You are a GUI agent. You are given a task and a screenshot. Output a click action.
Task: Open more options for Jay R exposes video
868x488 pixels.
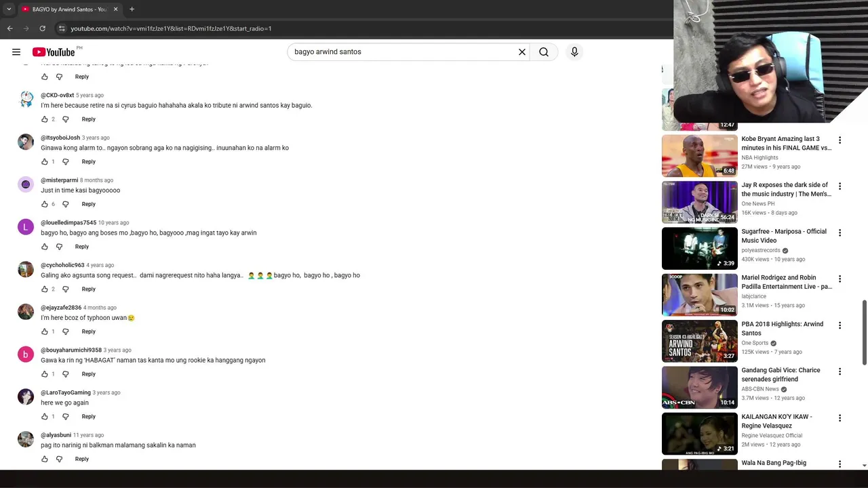840,186
